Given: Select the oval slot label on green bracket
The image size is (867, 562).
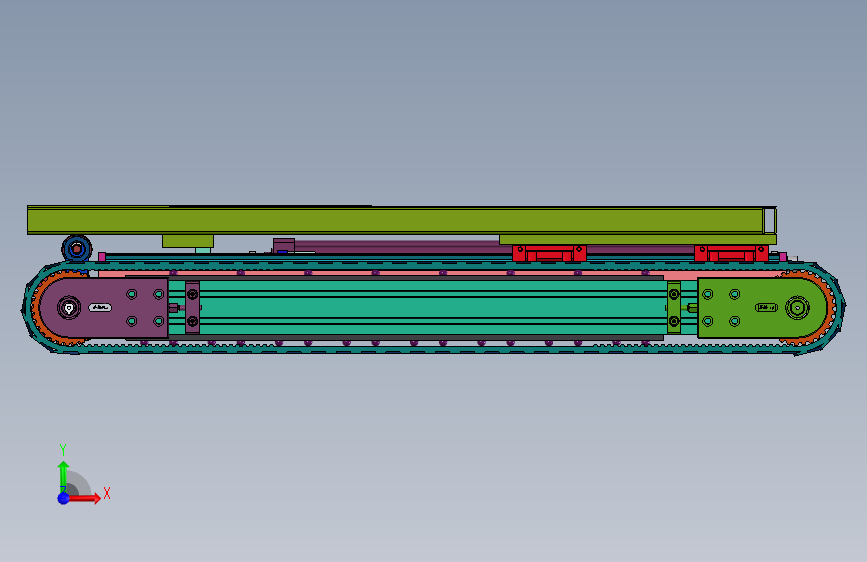Looking at the screenshot, I should [x=766, y=308].
